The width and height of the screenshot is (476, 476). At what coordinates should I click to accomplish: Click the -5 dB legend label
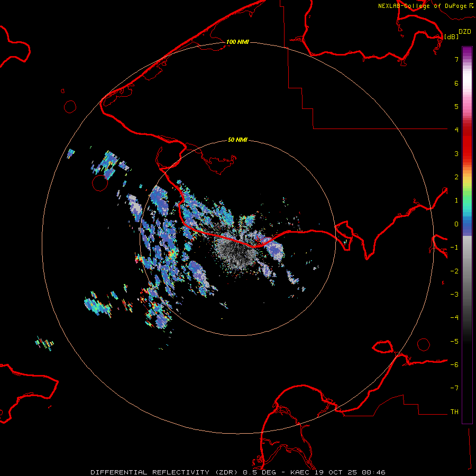(x=454, y=342)
